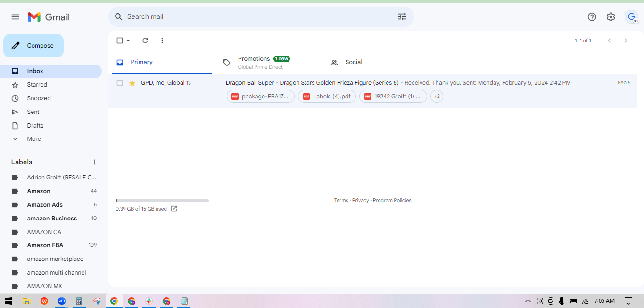This screenshot has height=308, width=644.
Task: Show search options filter icon
Action: (x=402, y=17)
